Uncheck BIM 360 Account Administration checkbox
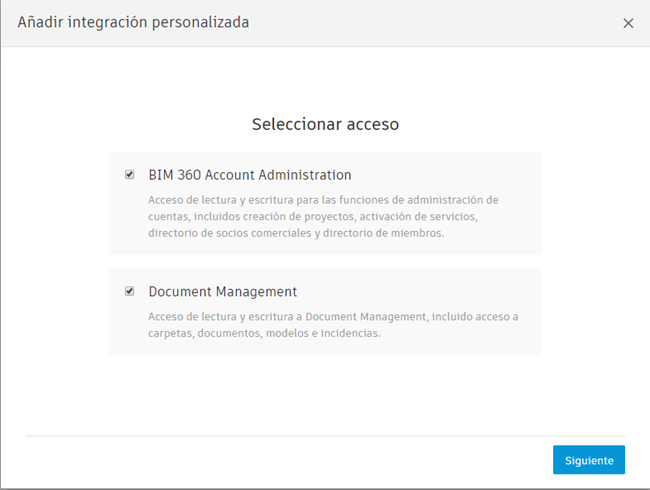 (129, 175)
